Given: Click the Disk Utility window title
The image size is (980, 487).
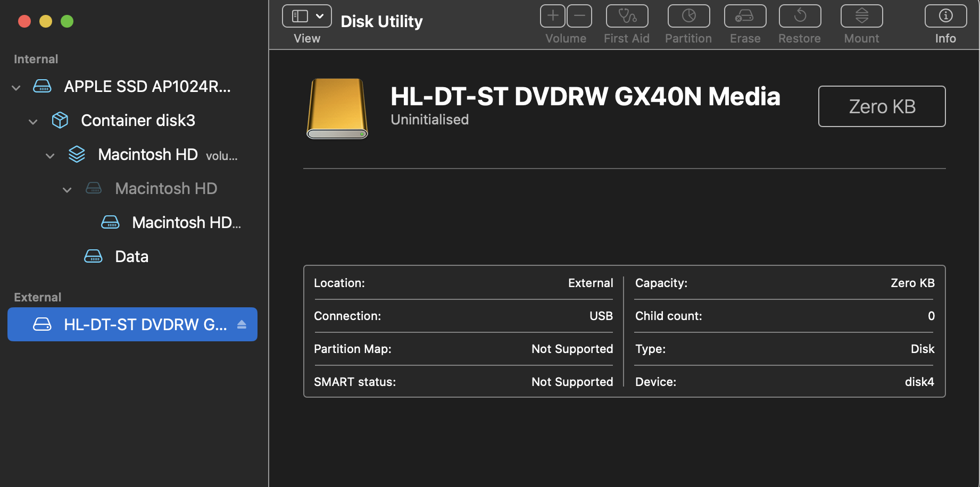Looking at the screenshot, I should [x=381, y=21].
